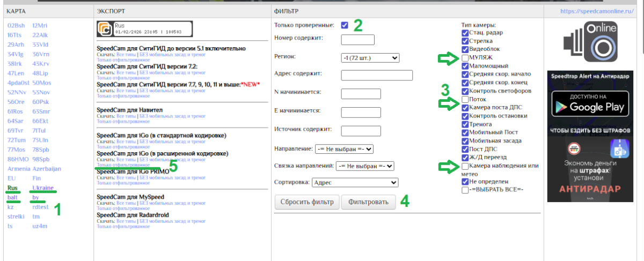Uncheck the Только проверенные checkbox
This screenshot has width=644, height=261.
click(344, 25)
